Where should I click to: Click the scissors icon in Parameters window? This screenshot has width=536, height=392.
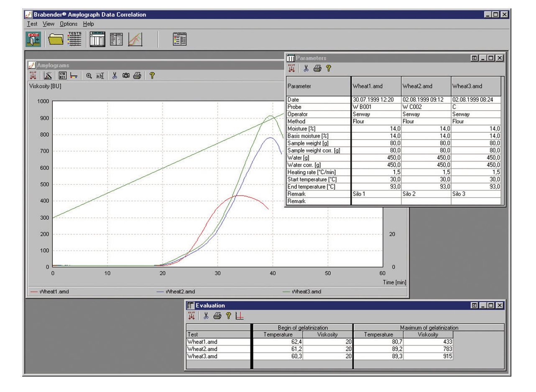pos(306,69)
